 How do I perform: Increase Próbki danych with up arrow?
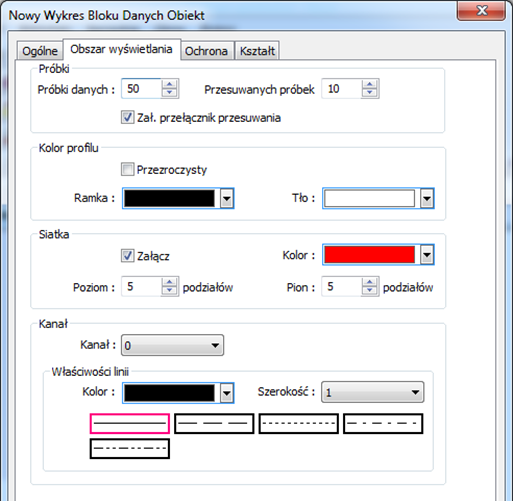point(170,84)
